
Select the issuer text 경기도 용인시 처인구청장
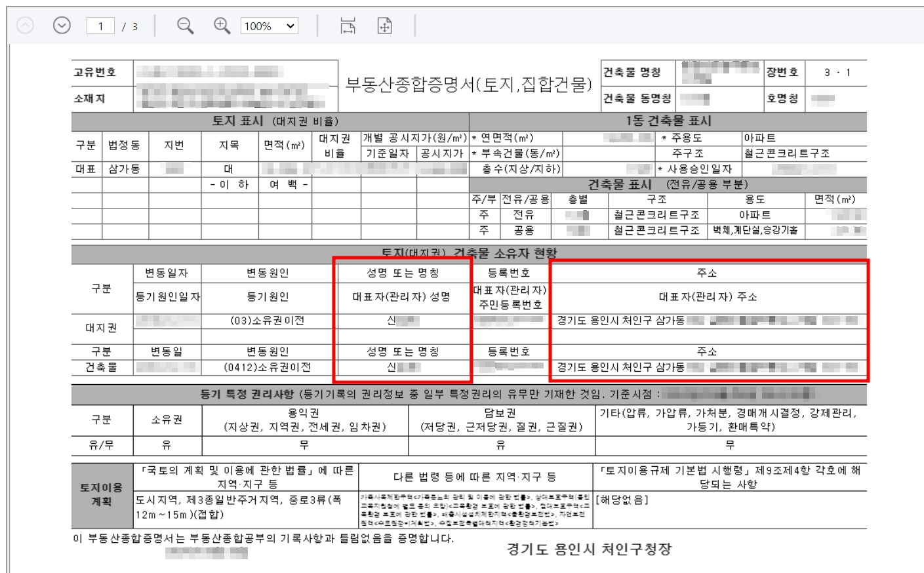pyautogui.click(x=590, y=549)
